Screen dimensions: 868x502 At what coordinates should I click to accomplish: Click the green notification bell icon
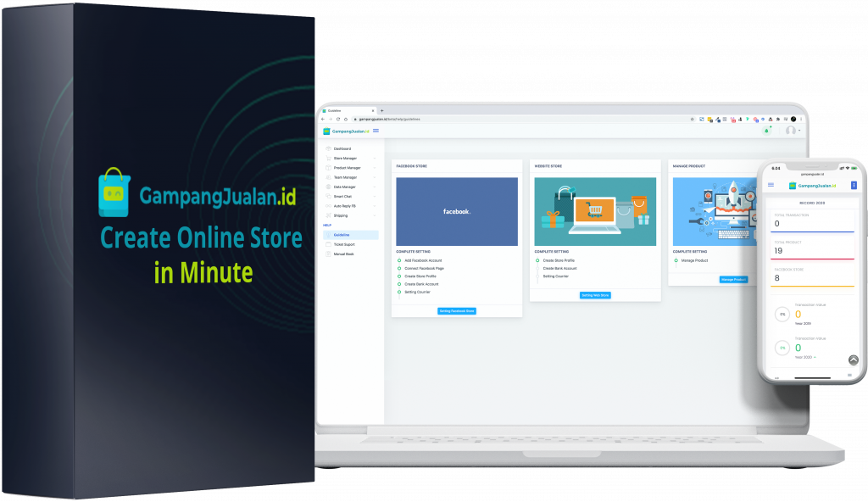coord(767,131)
